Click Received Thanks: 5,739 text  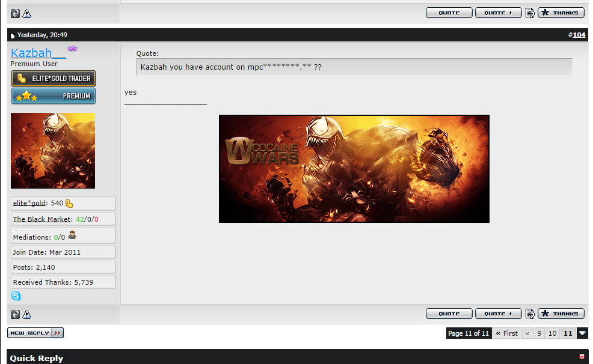tap(53, 282)
